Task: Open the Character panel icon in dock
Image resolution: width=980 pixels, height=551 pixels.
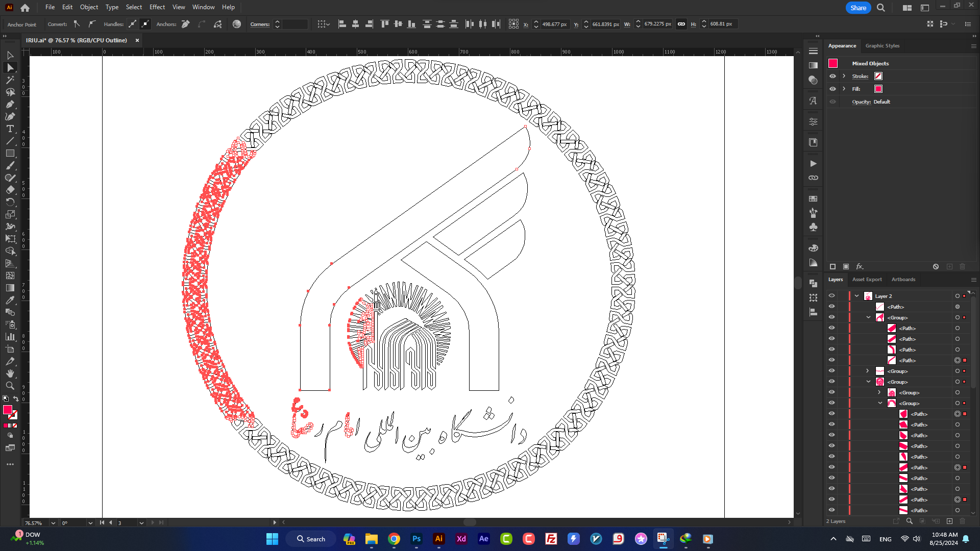Action: pyautogui.click(x=813, y=101)
